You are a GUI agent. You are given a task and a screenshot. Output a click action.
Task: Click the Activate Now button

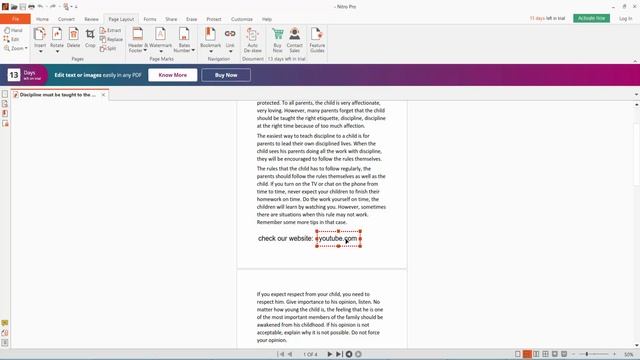(591, 18)
